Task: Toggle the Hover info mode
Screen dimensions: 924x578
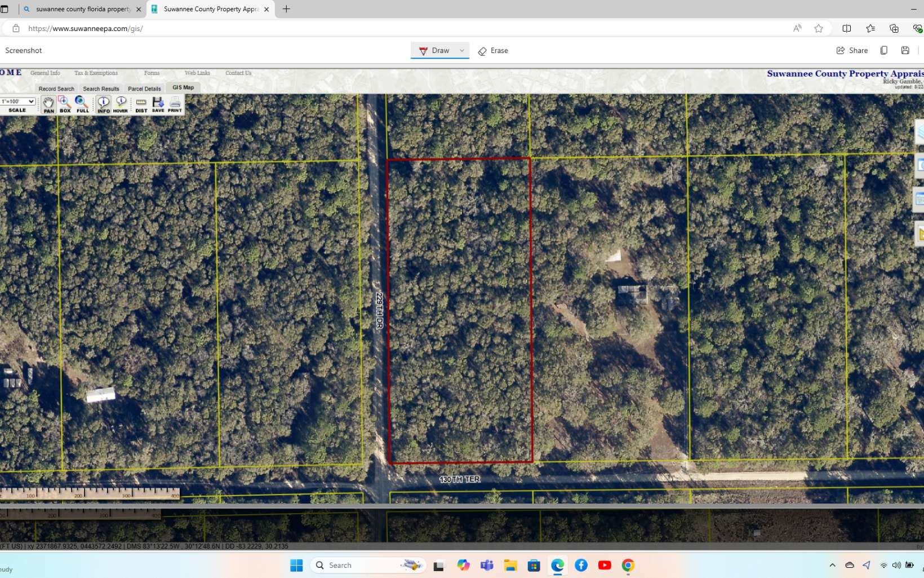Action: tap(121, 104)
